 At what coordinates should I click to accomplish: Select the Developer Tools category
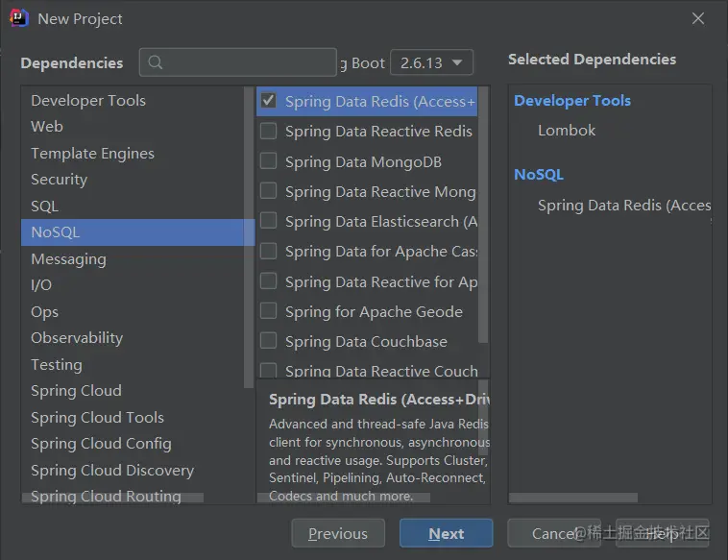[x=88, y=100]
